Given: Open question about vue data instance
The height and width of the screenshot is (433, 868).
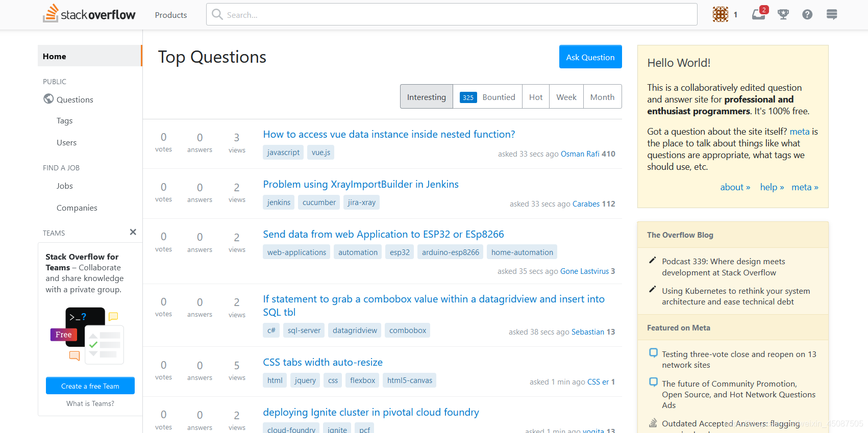Looking at the screenshot, I should click(389, 134).
